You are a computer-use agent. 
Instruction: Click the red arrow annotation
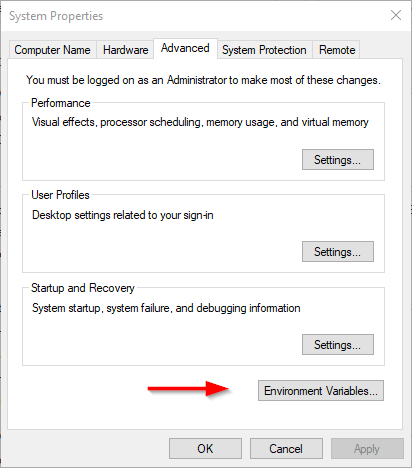(x=188, y=389)
